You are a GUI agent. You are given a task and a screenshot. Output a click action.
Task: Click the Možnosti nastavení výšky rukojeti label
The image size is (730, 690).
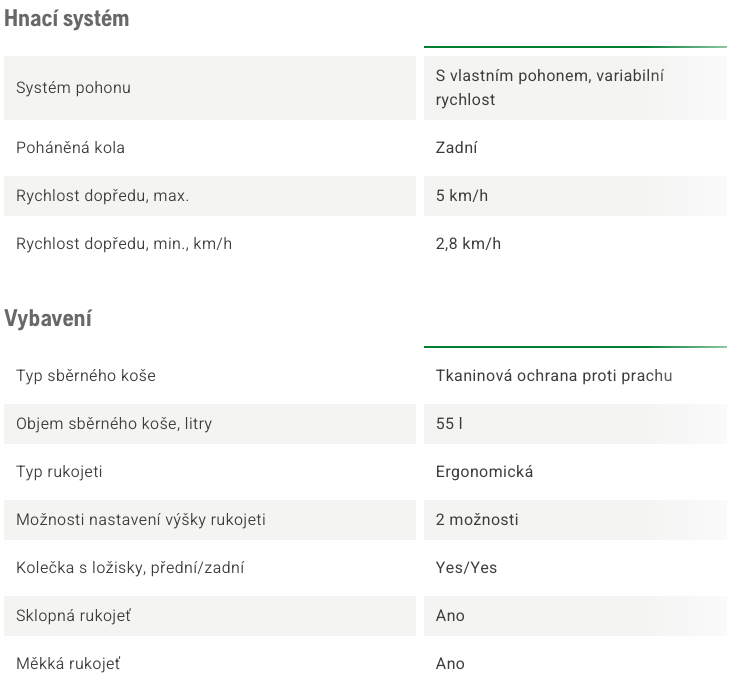pyautogui.click(x=141, y=520)
